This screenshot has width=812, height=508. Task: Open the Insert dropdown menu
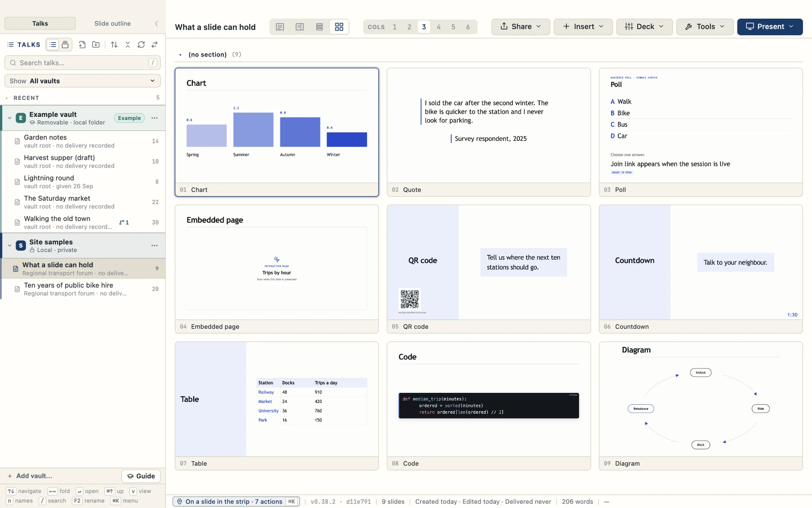tap(583, 27)
